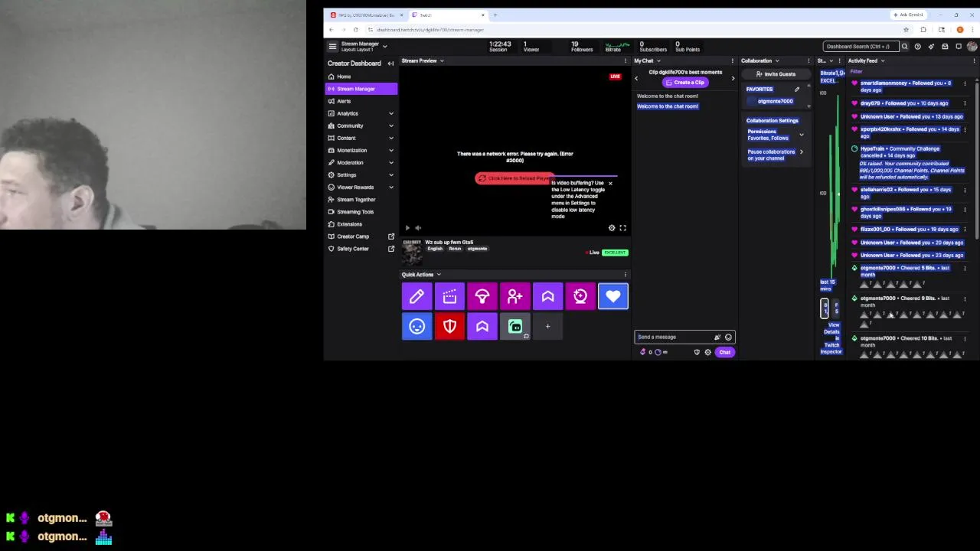This screenshot has width=980, height=551.
Task: Activate the red shield quick action tile
Action: (449, 327)
